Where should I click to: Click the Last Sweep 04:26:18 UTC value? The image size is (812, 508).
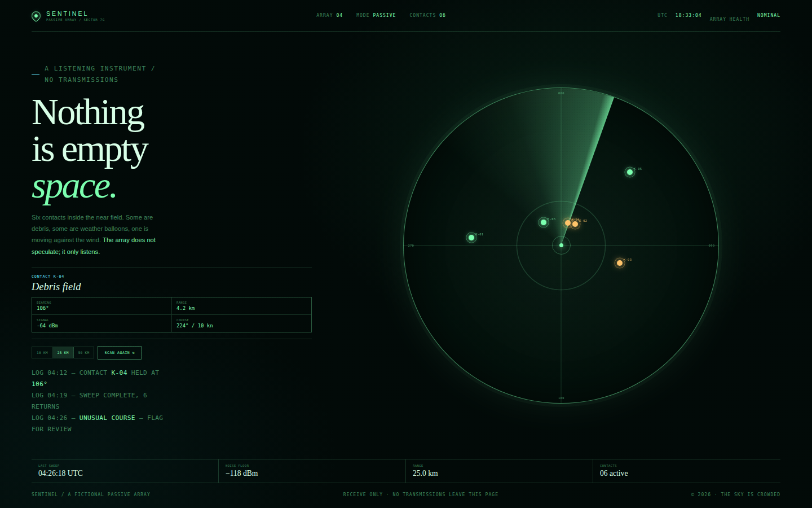[x=60, y=474]
